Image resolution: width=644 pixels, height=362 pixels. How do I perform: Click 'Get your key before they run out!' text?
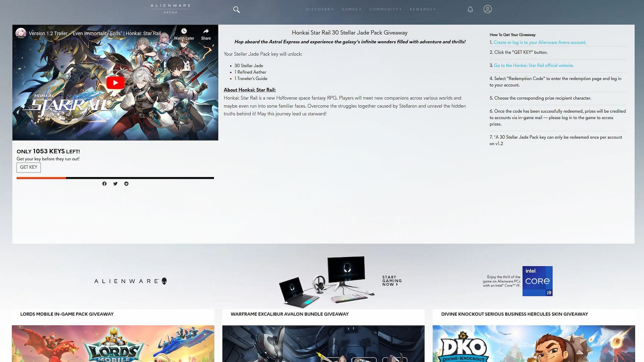click(x=48, y=159)
